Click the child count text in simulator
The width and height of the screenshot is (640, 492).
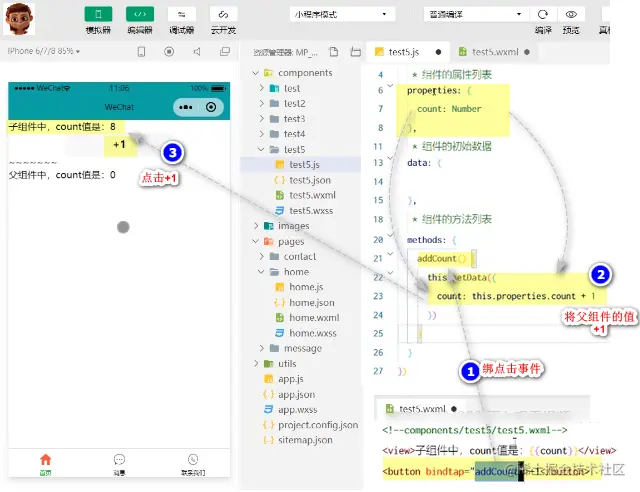point(62,127)
